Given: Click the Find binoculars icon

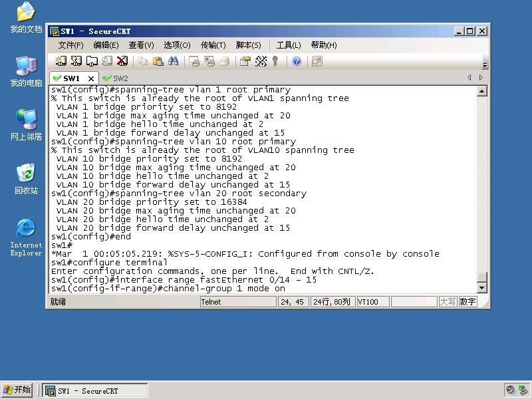Looking at the screenshot, I should 173,61.
